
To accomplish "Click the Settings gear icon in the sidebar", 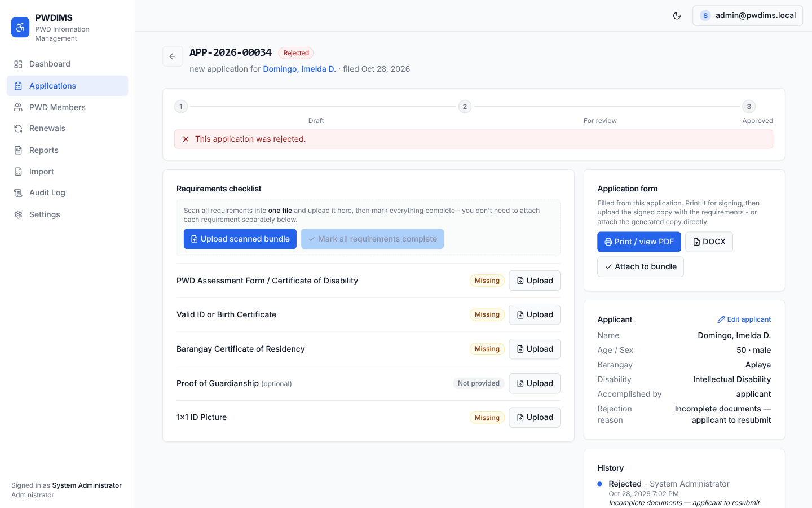I will click(18, 214).
